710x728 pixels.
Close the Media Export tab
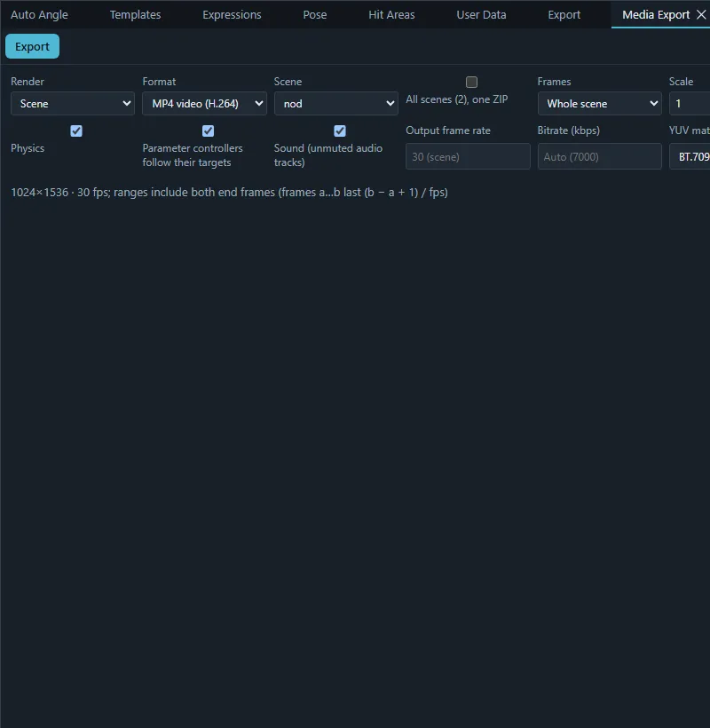coord(701,15)
